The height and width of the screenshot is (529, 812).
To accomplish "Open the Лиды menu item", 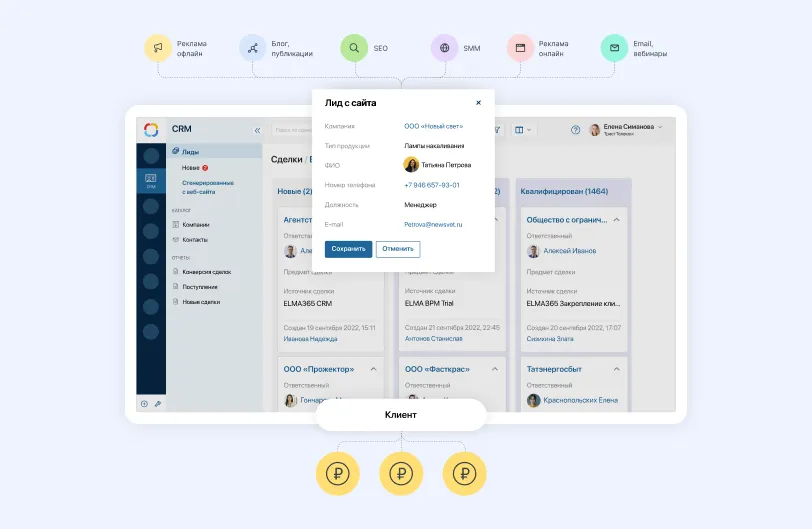I will (215, 151).
